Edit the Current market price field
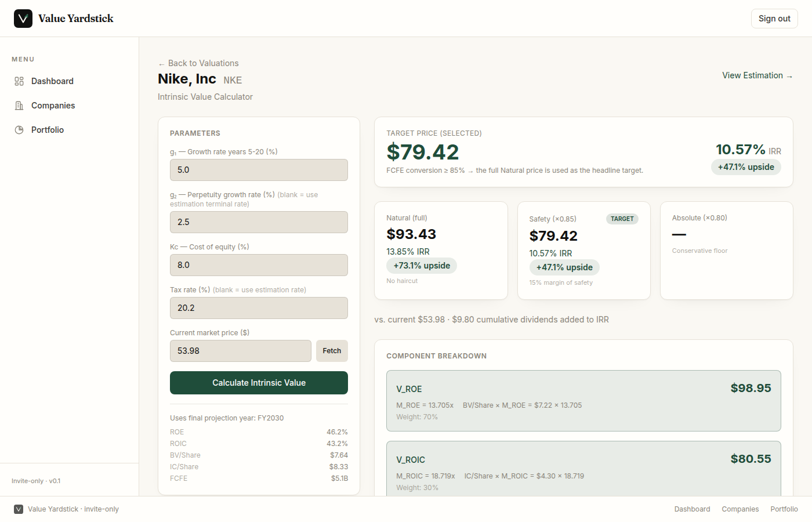Viewport: 812px width, 522px height. pyautogui.click(x=241, y=351)
